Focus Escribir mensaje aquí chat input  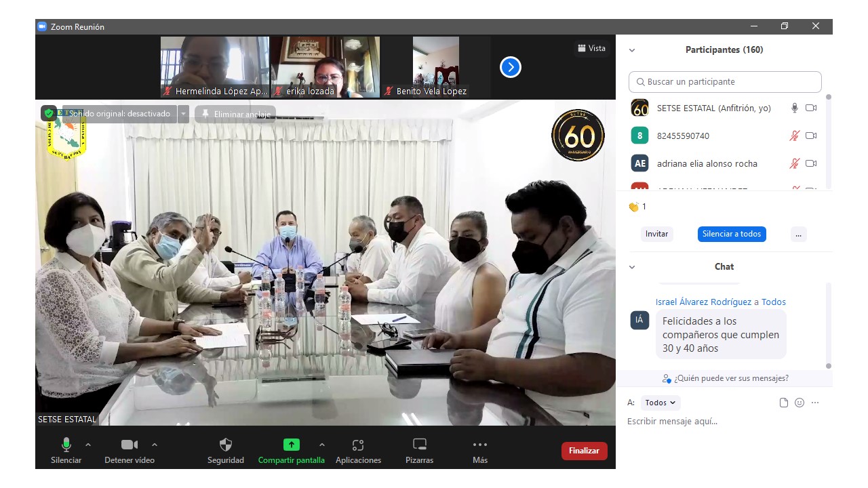[x=724, y=422]
